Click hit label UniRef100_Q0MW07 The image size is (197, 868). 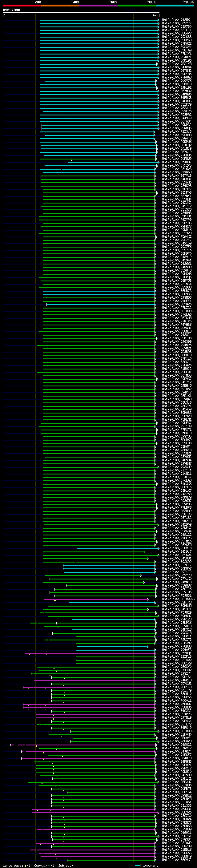click(x=176, y=569)
